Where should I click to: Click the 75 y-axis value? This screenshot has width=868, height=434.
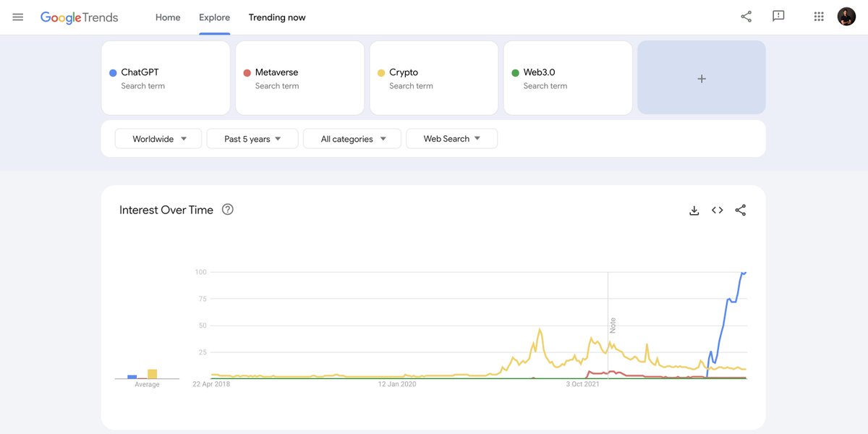203,299
